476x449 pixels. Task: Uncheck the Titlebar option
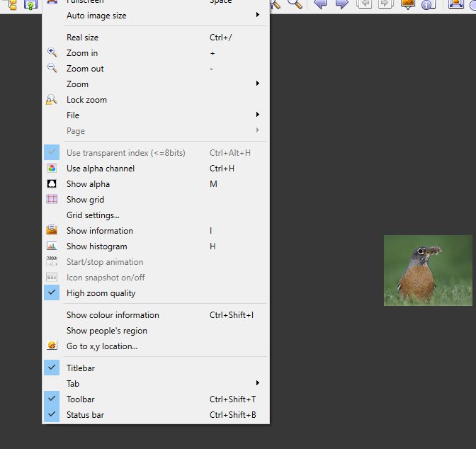[x=52, y=368]
